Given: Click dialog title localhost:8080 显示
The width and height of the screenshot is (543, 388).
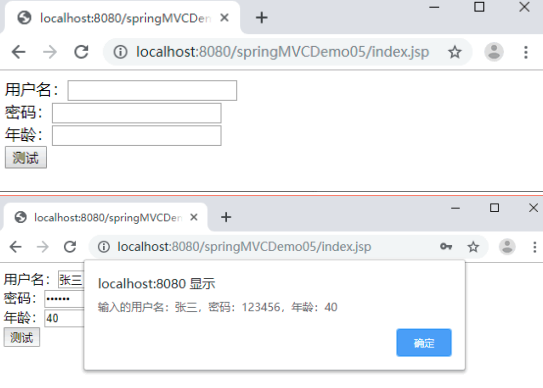Looking at the screenshot, I should tap(157, 284).
